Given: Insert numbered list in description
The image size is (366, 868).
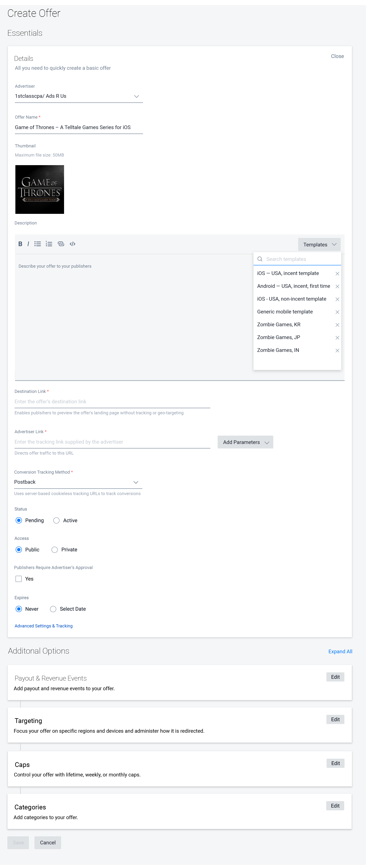Looking at the screenshot, I should [49, 244].
